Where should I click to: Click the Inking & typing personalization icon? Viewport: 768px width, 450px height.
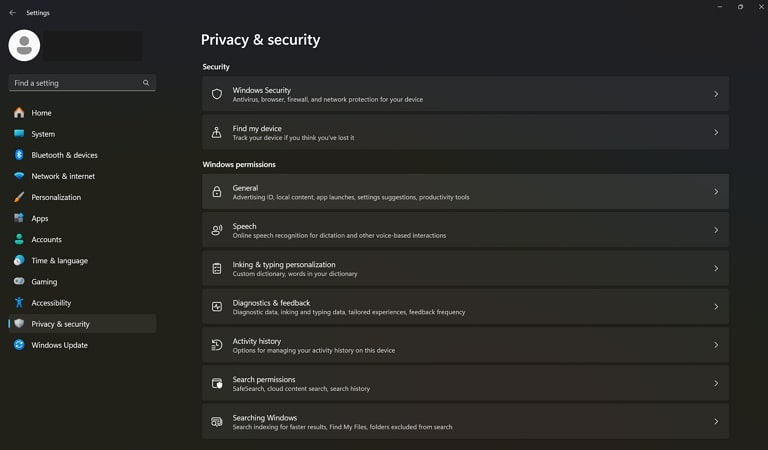(217, 268)
